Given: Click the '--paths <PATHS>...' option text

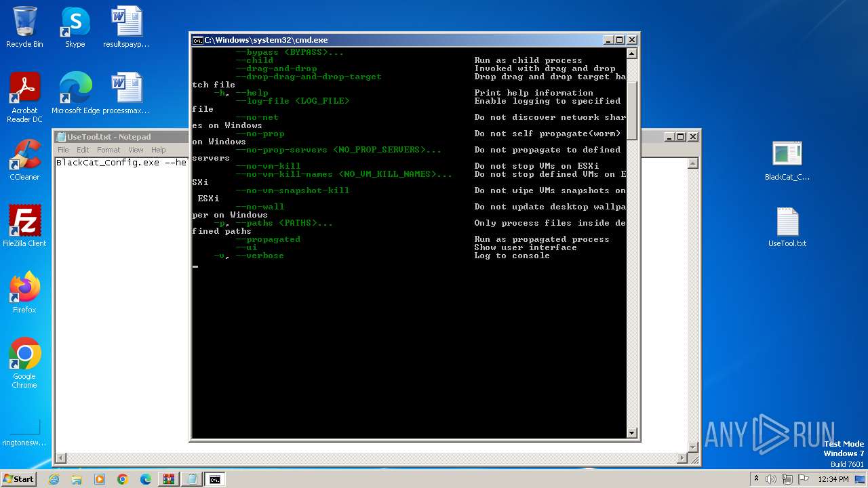Looking at the screenshot, I should [284, 223].
